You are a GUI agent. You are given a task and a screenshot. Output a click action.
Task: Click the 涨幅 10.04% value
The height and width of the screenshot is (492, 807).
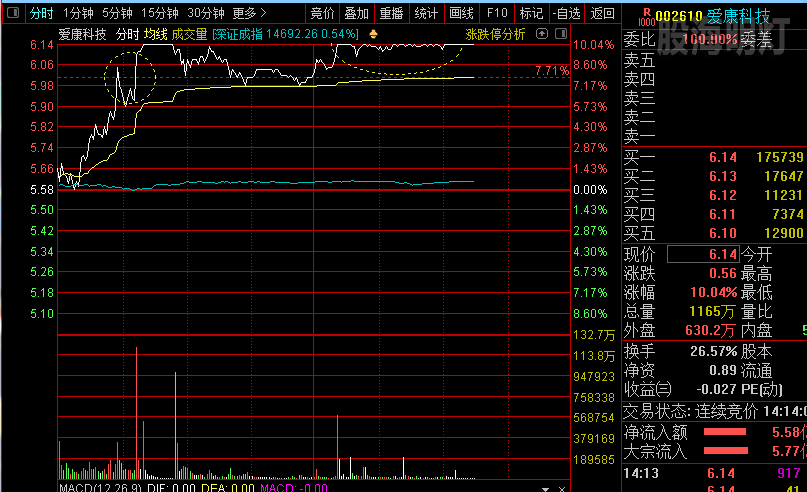coord(713,292)
